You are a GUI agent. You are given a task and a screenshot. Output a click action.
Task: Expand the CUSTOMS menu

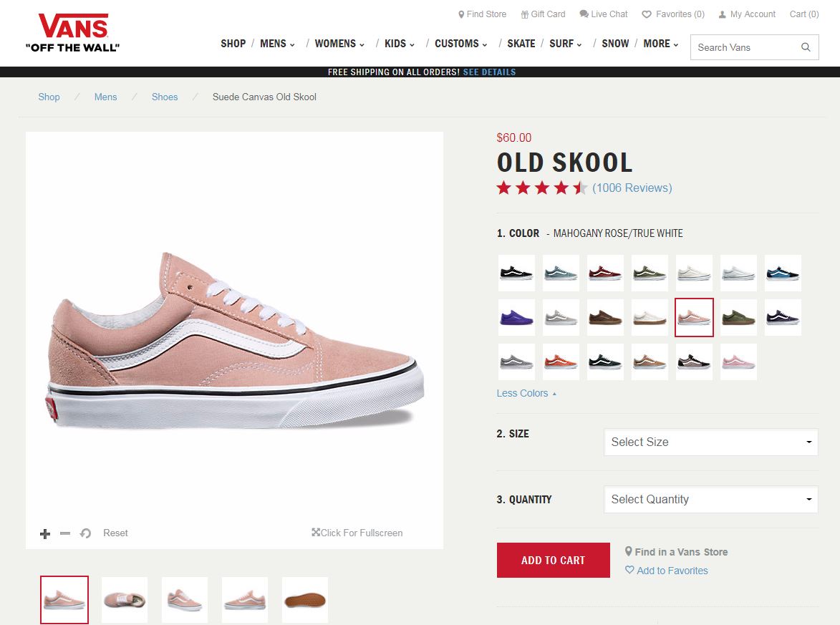460,44
